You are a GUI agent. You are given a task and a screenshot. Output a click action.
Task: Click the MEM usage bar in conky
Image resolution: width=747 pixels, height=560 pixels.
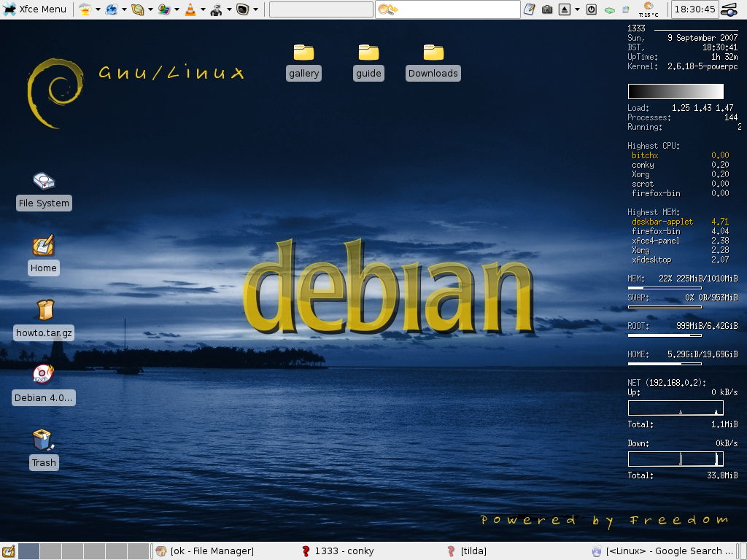pyautogui.click(x=665, y=288)
